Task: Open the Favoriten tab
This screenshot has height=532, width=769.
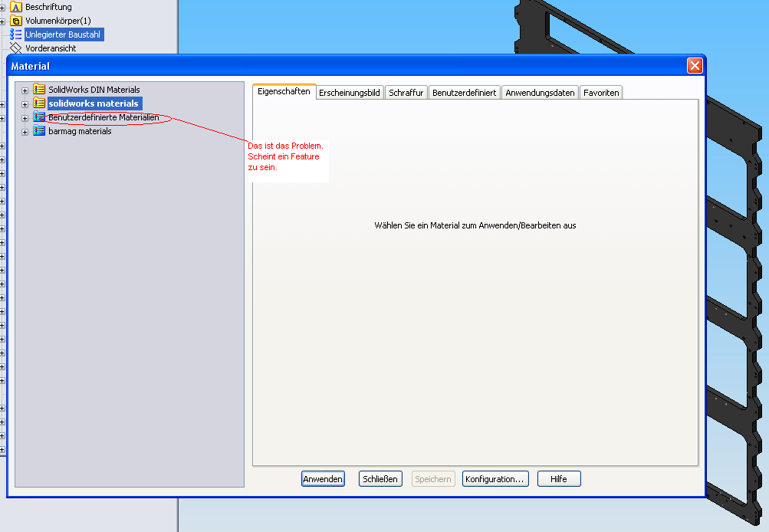Action: pyautogui.click(x=601, y=93)
